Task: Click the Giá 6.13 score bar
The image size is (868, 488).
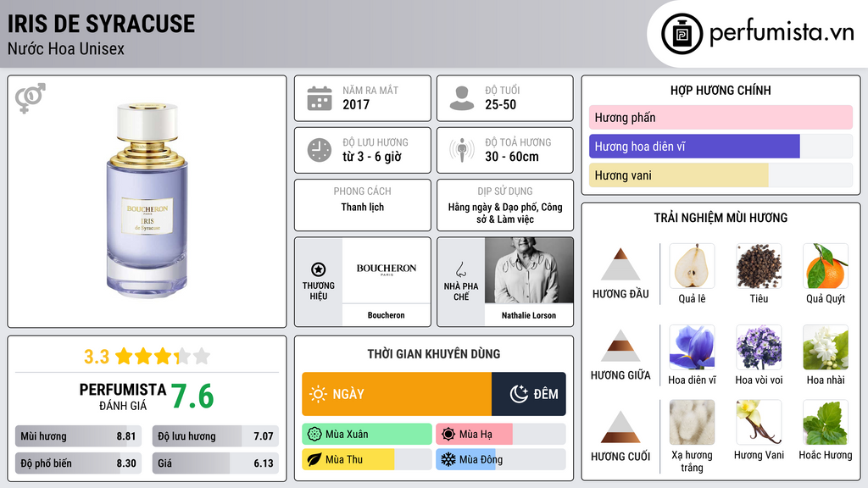Action: 215,463
